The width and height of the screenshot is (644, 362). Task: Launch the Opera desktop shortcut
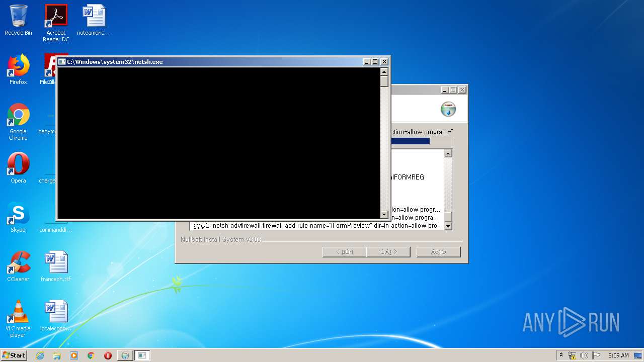[18, 168]
